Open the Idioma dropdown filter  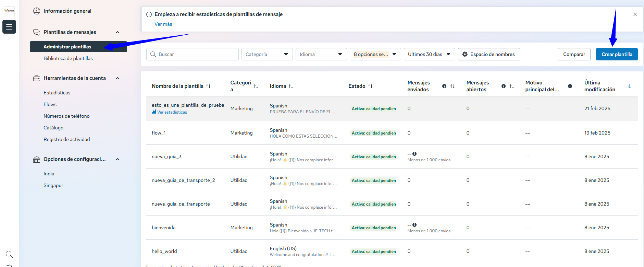point(321,54)
